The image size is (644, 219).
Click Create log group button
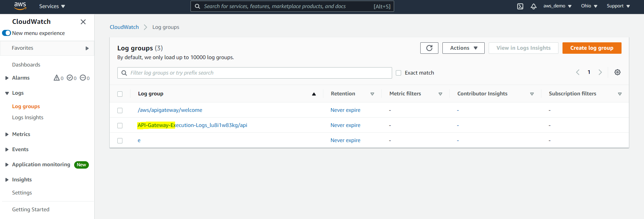coord(592,48)
